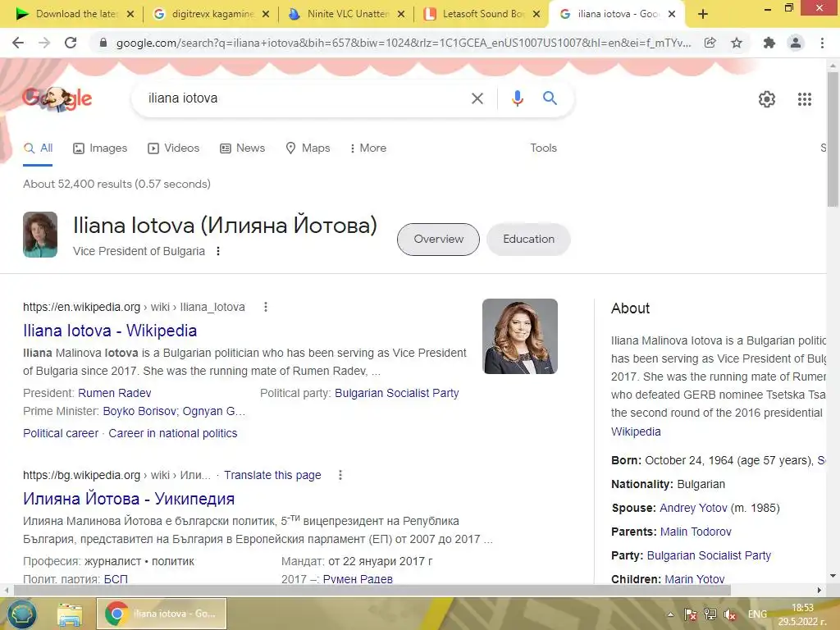The image size is (840, 630).
Task: Start voice search with microphone icon
Action: coord(517,98)
